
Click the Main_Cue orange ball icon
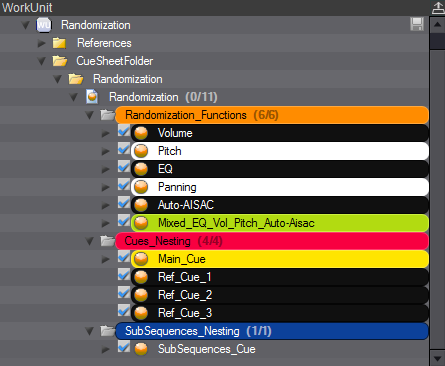141,259
